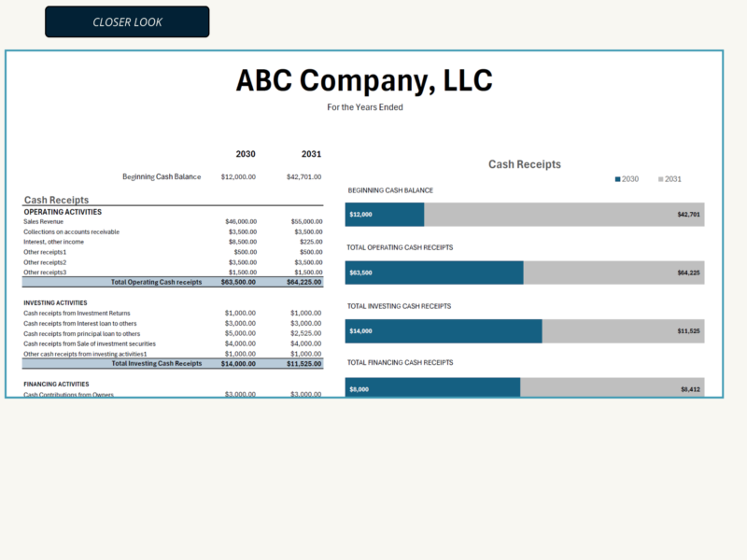The image size is (747, 560).
Task: Click Total Operating Cash receipts row label
Action: 156,282
